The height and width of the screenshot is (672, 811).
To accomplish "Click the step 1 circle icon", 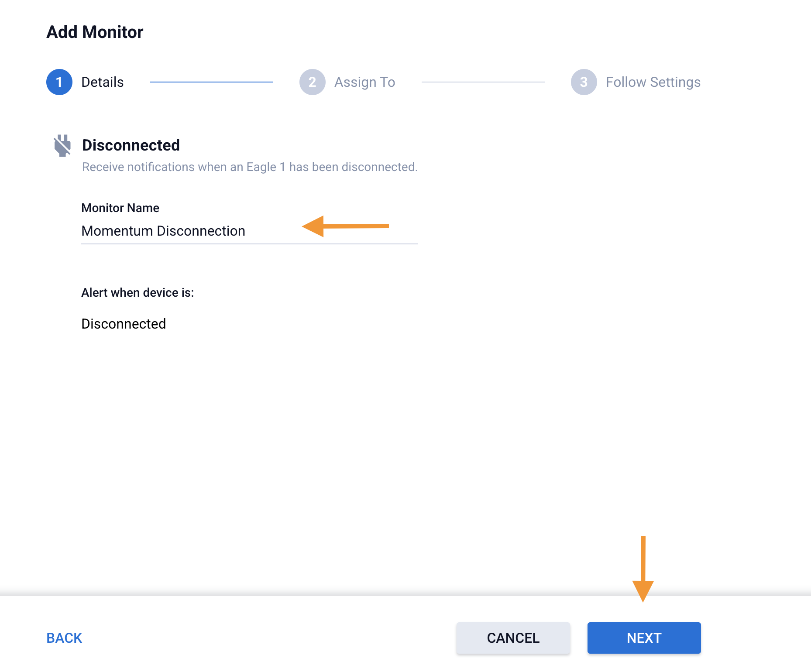I will [59, 82].
